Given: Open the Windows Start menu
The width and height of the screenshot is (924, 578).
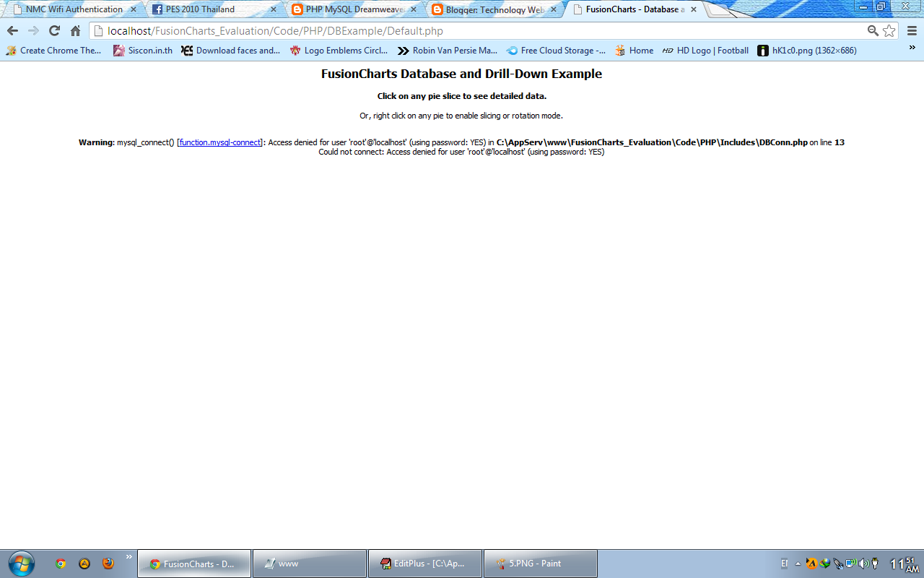Looking at the screenshot, I should (22, 564).
